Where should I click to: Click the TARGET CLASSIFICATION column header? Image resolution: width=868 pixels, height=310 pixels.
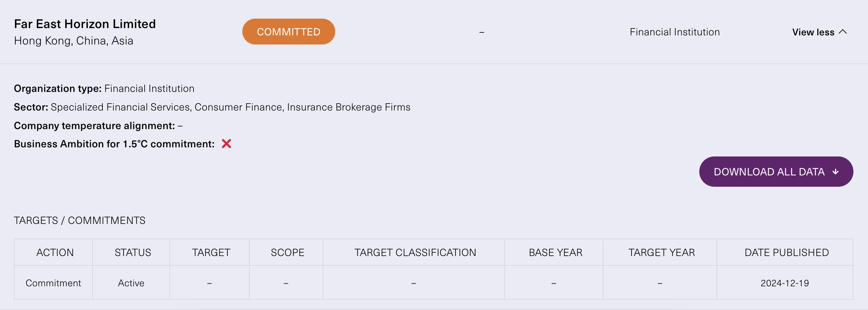coord(415,252)
